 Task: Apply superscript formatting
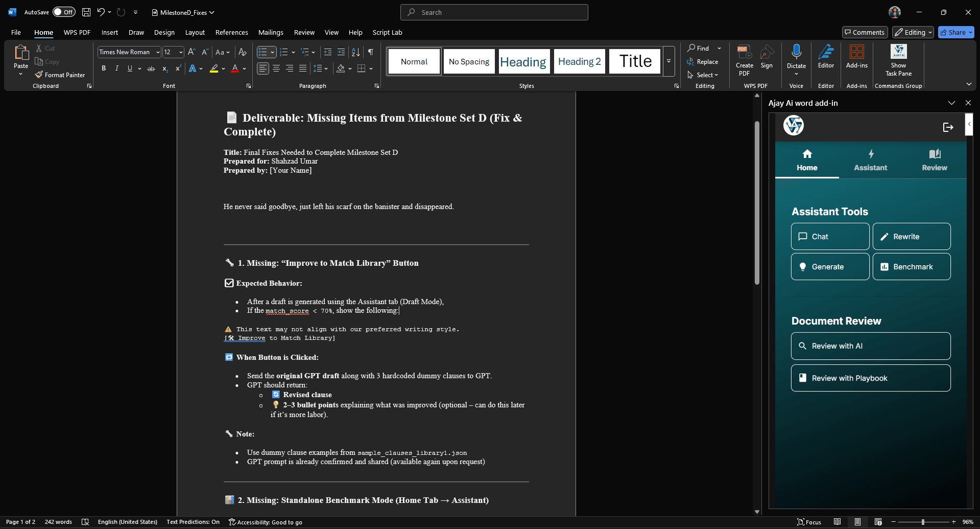(178, 68)
